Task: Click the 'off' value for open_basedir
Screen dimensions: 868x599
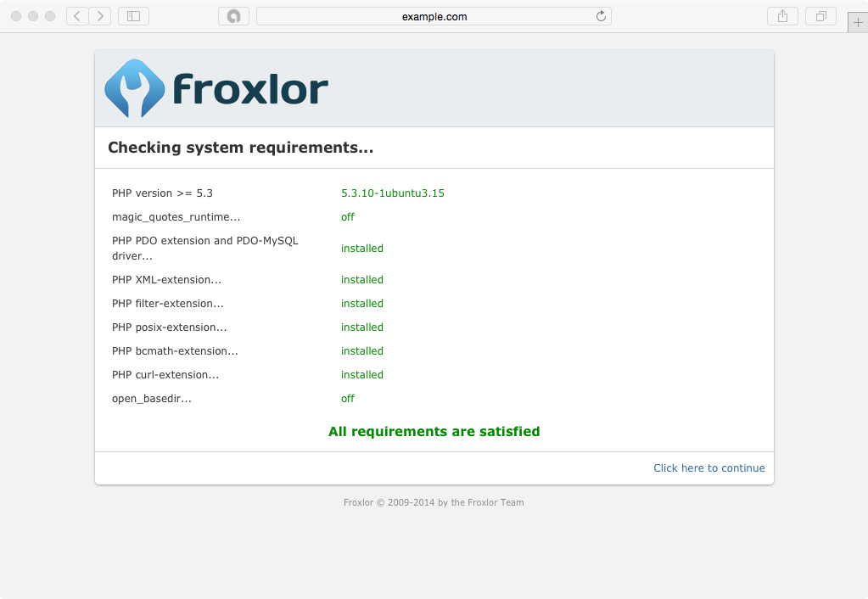Action: tap(348, 399)
